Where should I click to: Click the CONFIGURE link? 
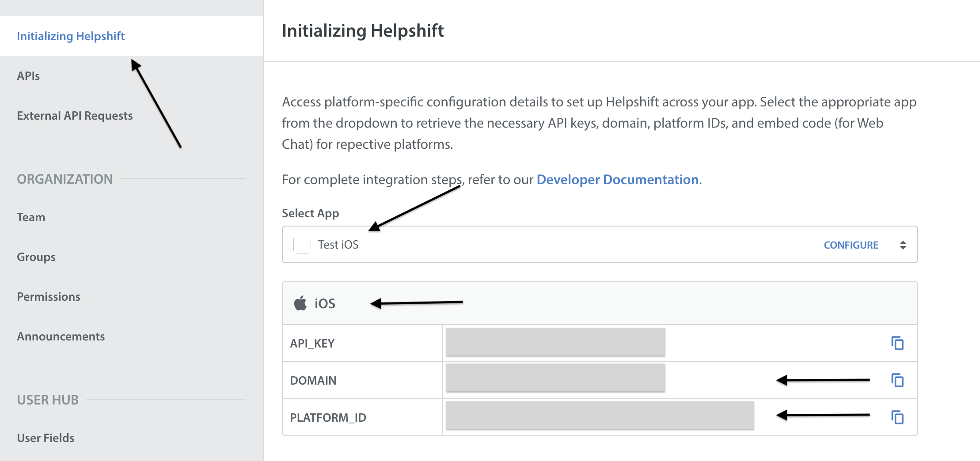(x=851, y=245)
